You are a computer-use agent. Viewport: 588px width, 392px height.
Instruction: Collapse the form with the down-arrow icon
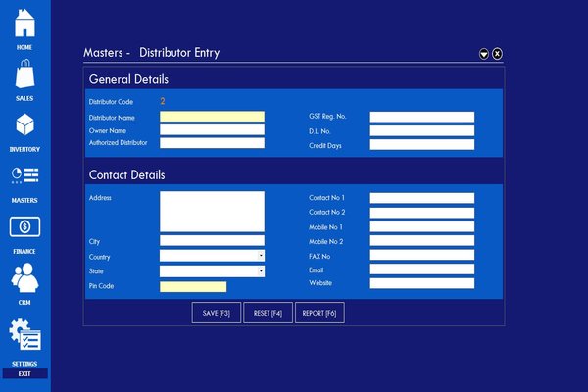tap(484, 54)
